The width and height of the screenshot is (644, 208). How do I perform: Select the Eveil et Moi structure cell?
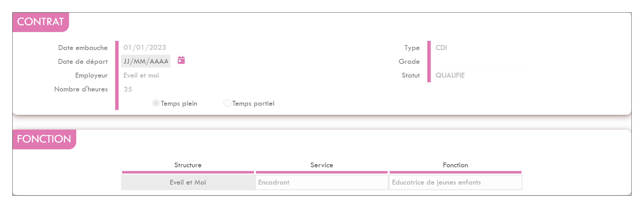tap(188, 182)
